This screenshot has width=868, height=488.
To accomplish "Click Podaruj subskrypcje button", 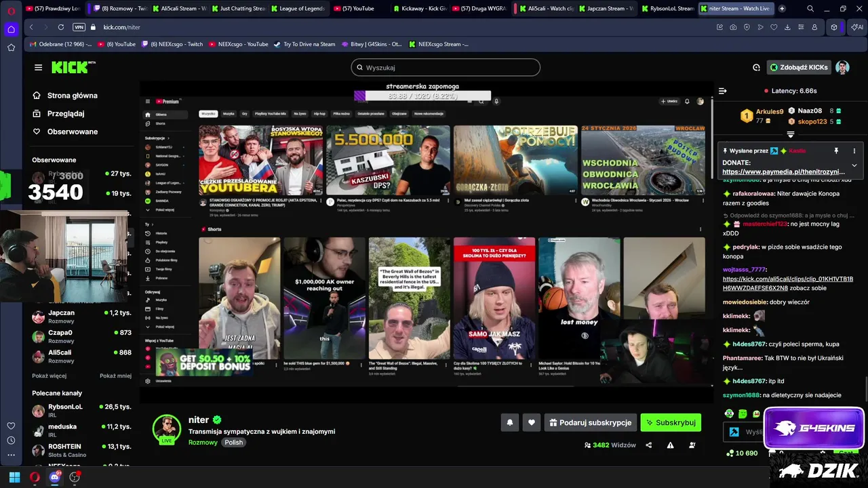I will tap(590, 422).
